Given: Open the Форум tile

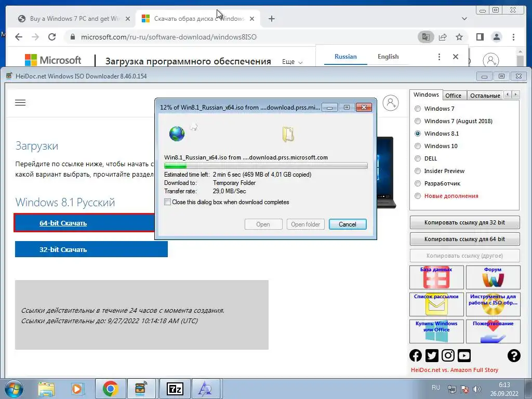Looking at the screenshot, I should pyautogui.click(x=493, y=277).
